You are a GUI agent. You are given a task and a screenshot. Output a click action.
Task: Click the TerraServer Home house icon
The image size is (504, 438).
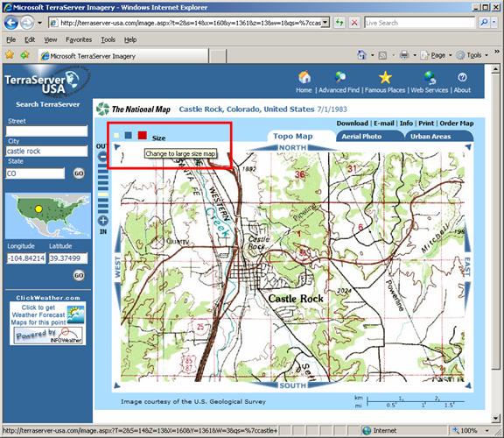click(x=304, y=77)
